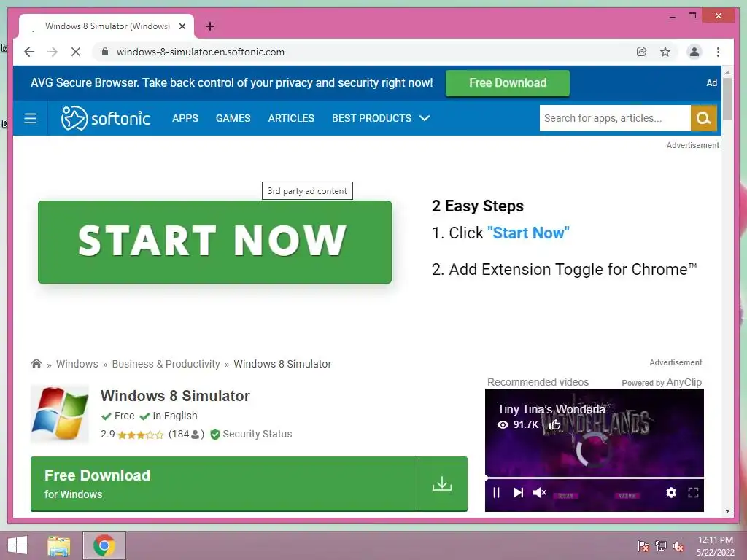The width and height of the screenshot is (747, 560).
Task: Pause the recommended video
Action: (x=496, y=492)
